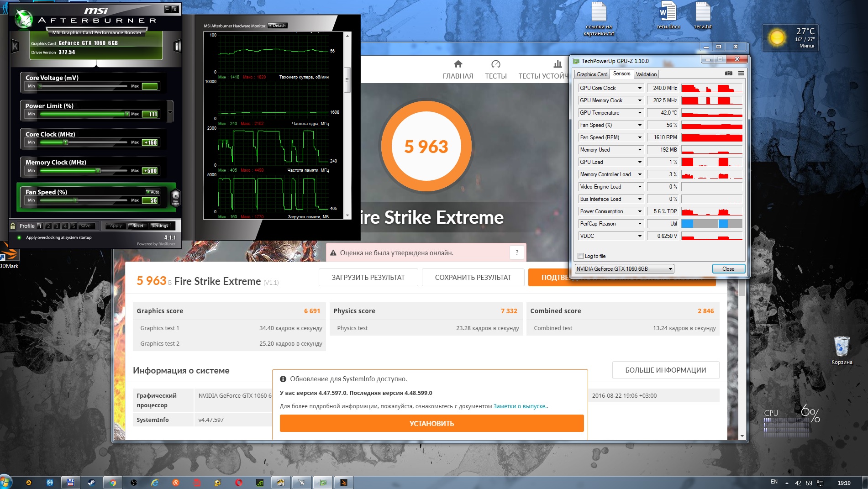Screen dimensions: 868x489
Task: Expand the Memory Used sensor dropdown
Action: 640,150
